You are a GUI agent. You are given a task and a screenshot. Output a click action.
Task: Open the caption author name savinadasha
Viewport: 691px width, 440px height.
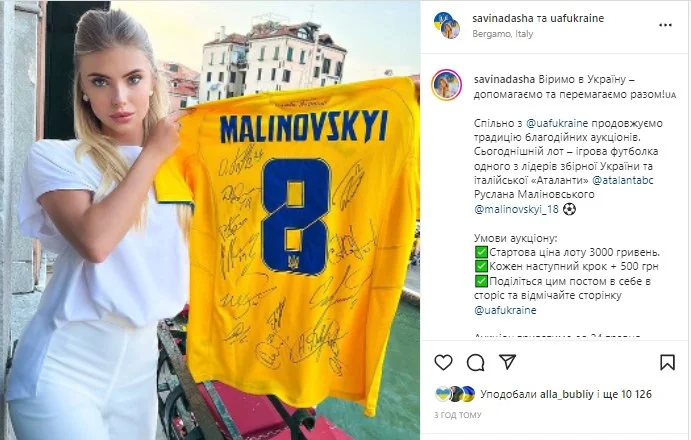point(504,79)
